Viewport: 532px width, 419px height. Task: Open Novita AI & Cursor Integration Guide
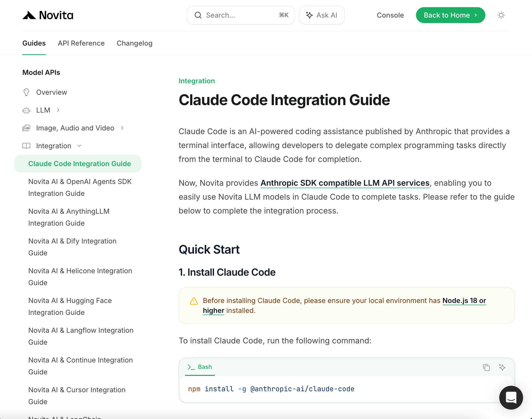(77, 396)
